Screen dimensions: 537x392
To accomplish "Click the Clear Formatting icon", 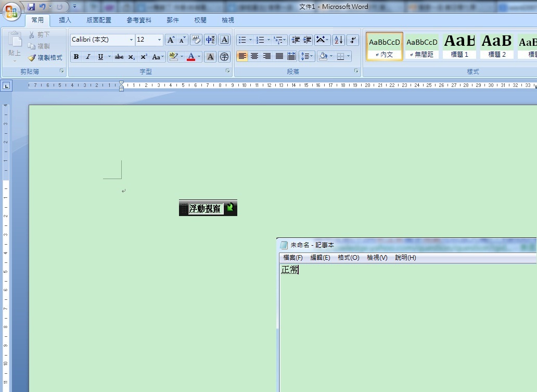I will 196,40.
